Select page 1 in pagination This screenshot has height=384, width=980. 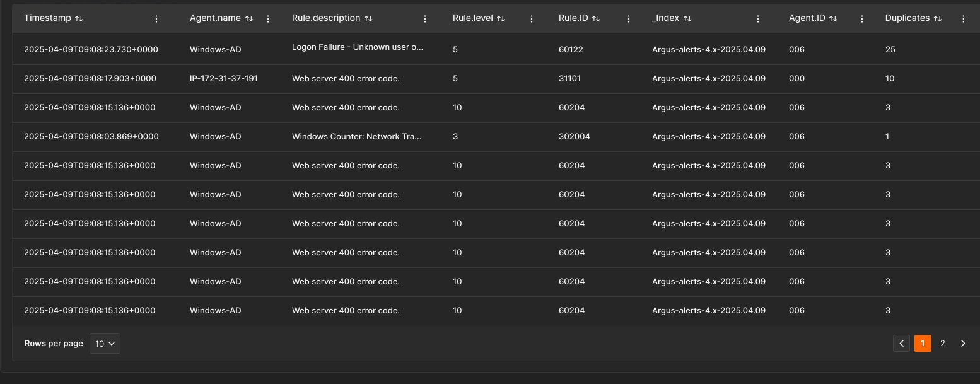pyautogui.click(x=923, y=344)
